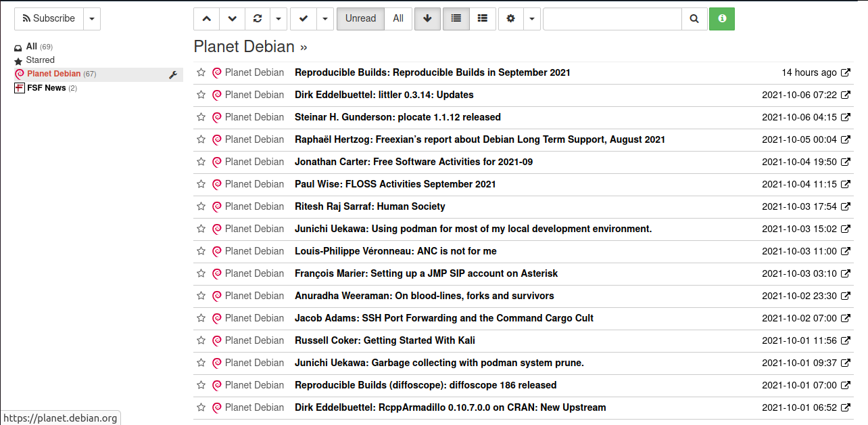Click the Subscribe button
Screen dimensions: 868x425
49,19
